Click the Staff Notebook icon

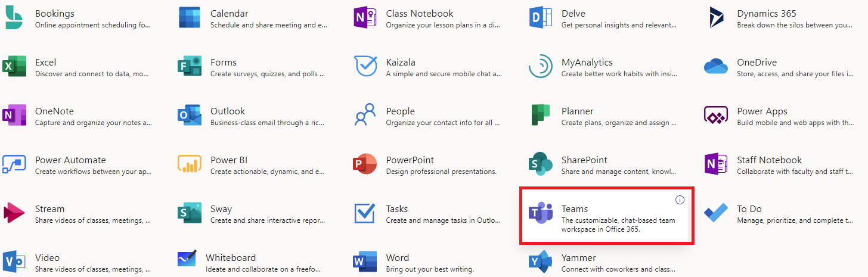(x=716, y=164)
